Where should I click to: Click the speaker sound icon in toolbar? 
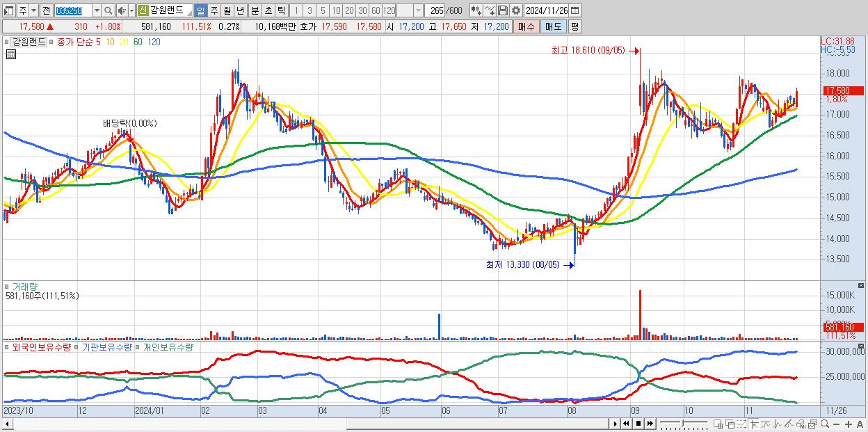tap(122, 10)
